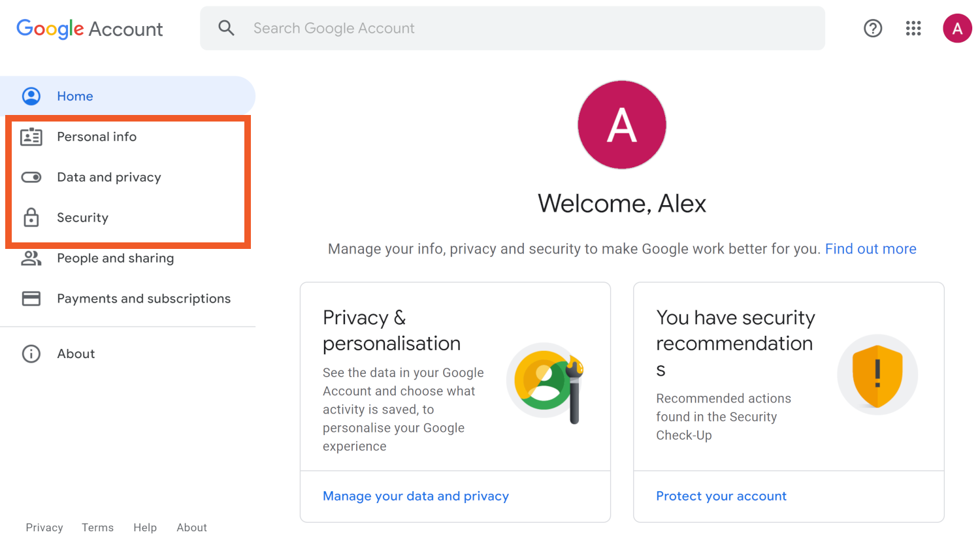Click the large profile picture above Welcome
This screenshot has height=539, width=980.
tap(621, 125)
